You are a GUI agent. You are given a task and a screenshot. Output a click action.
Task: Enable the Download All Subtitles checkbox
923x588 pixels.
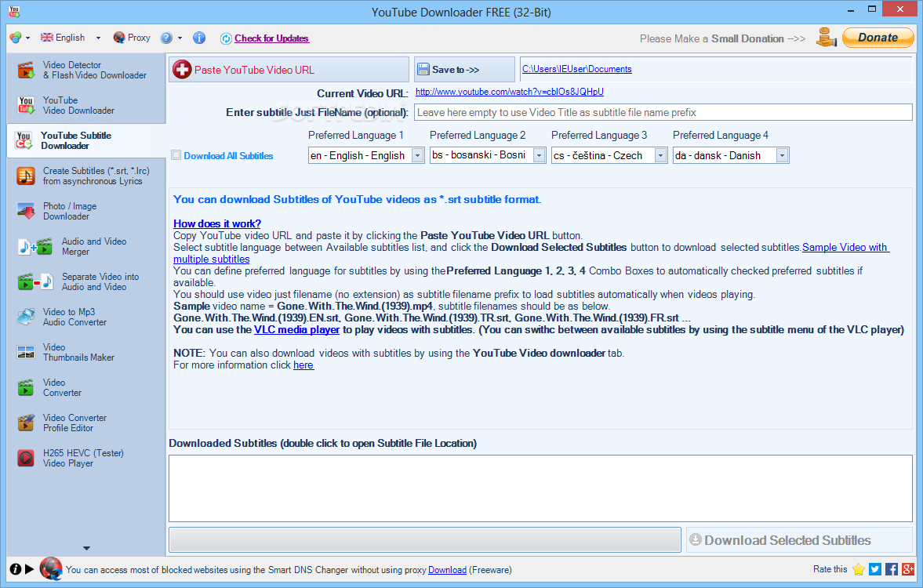tap(176, 155)
